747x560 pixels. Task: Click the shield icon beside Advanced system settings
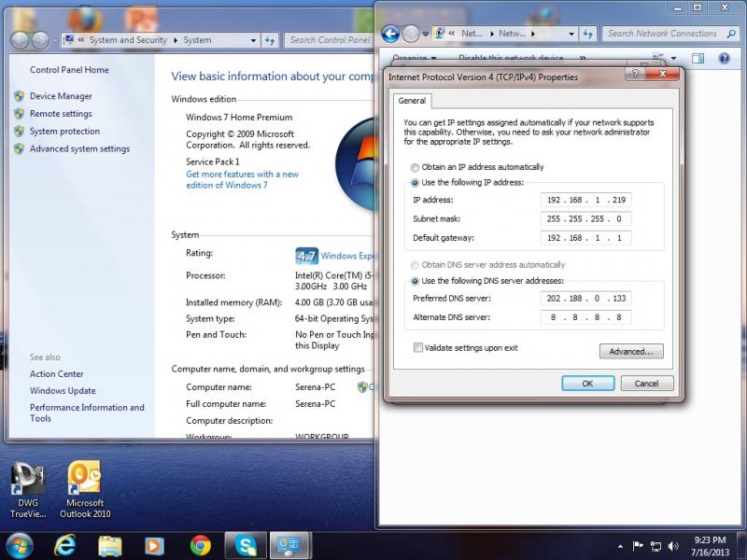pyautogui.click(x=19, y=149)
